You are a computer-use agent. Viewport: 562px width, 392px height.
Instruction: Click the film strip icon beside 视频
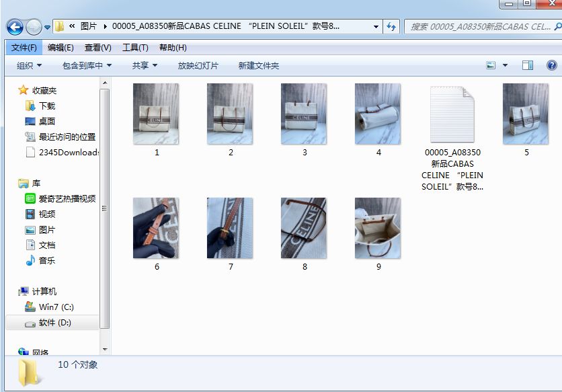click(x=30, y=214)
